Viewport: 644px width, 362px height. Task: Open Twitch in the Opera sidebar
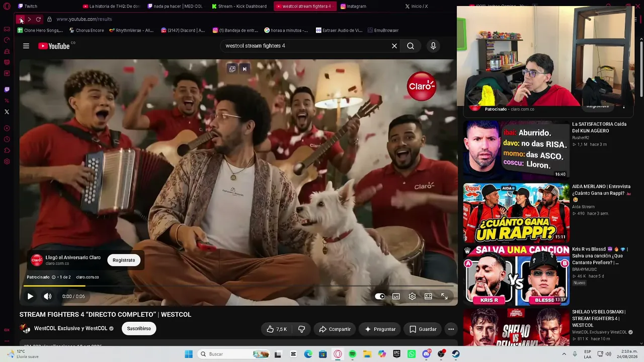[x=7, y=89]
